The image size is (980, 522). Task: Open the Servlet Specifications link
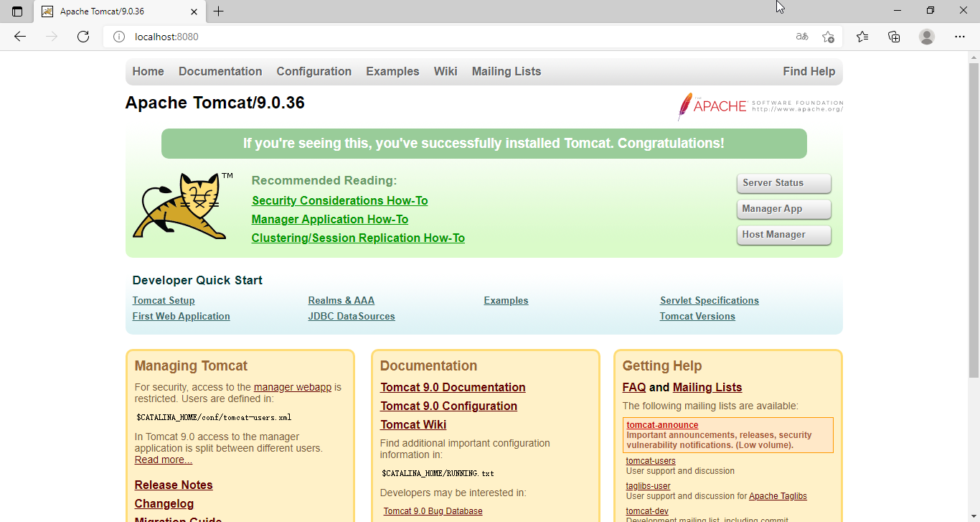(710, 301)
